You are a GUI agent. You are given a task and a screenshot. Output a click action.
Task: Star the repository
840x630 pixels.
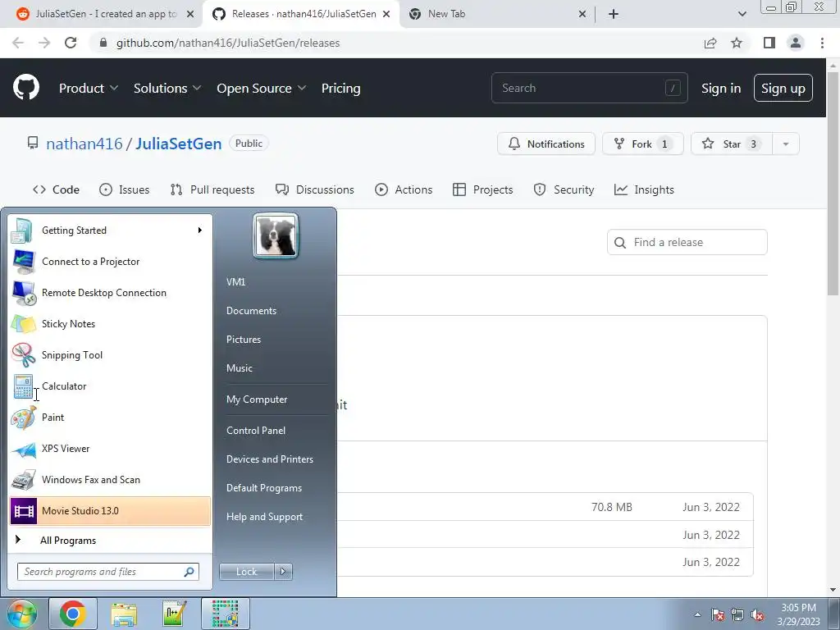click(732, 144)
